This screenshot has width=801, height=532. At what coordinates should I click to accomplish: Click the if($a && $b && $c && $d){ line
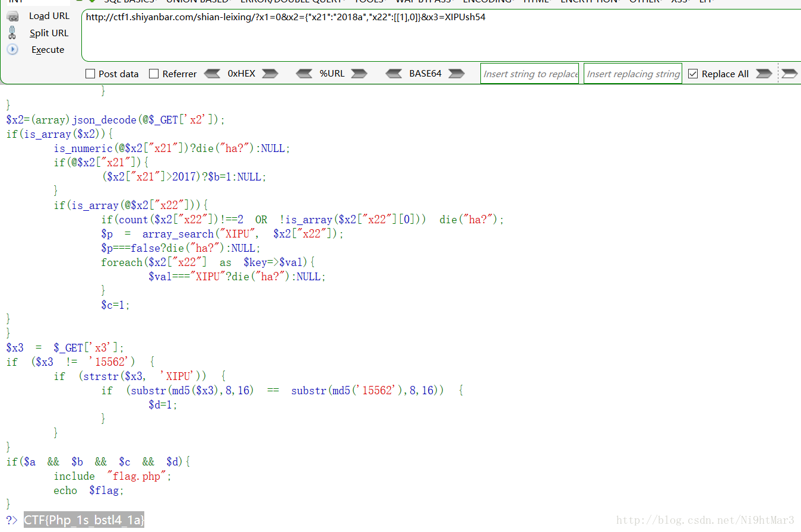pyautogui.click(x=98, y=462)
